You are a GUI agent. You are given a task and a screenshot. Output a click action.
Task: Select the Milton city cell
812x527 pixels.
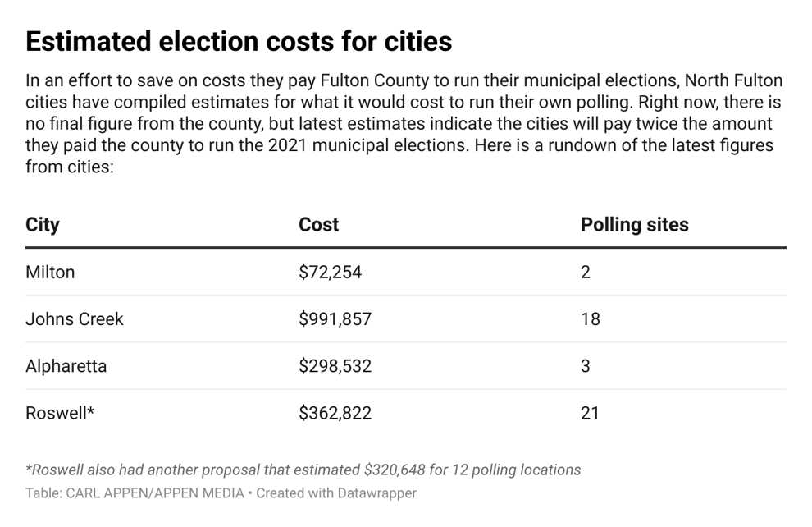point(50,272)
